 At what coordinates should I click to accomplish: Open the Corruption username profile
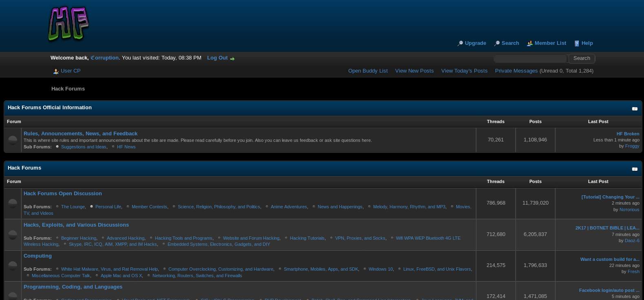pyautogui.click(x=105, y=58)
